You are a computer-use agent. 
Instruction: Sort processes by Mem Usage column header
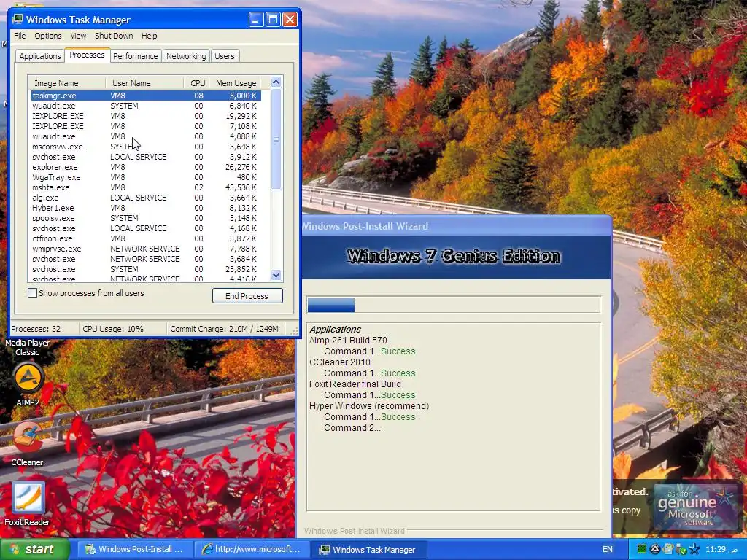tap(236, 83)
